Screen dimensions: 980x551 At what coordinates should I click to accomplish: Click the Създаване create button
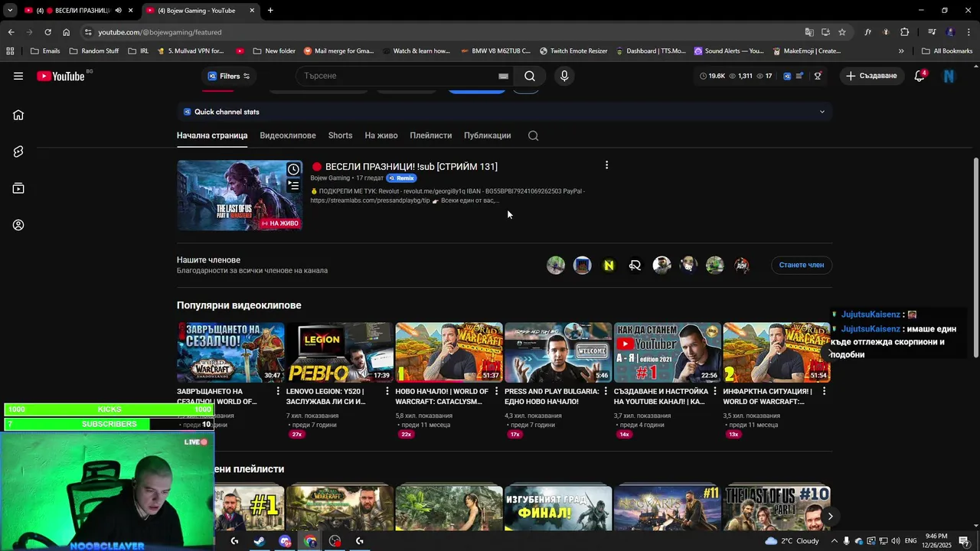[x=871, y=76]
